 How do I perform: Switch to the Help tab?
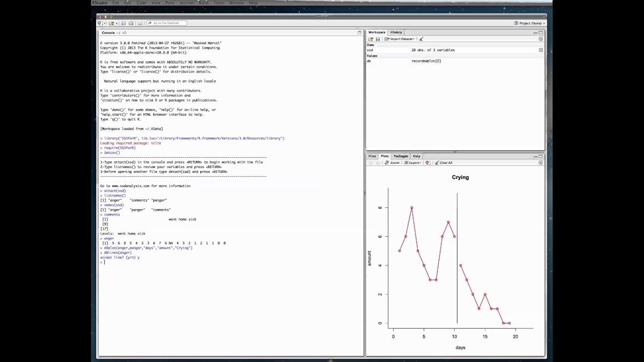(417, 156)
